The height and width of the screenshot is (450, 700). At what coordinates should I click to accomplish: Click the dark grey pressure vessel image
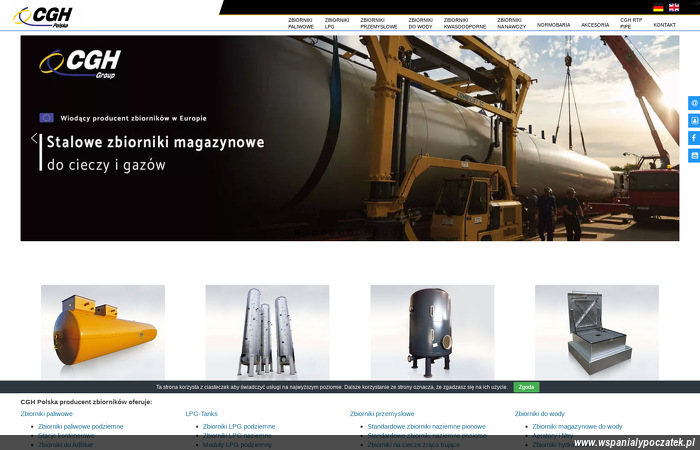click(x=432, y=332)
